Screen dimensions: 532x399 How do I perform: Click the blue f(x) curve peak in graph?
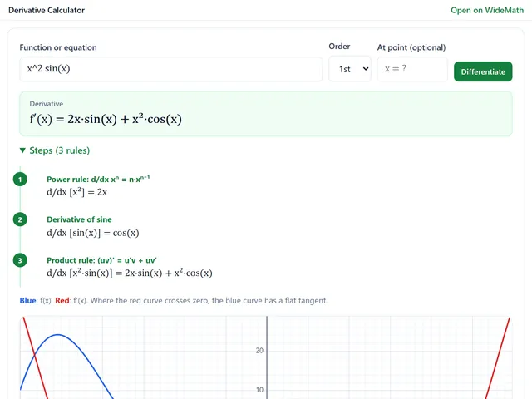pyautogui.click(x=58, y=335)
